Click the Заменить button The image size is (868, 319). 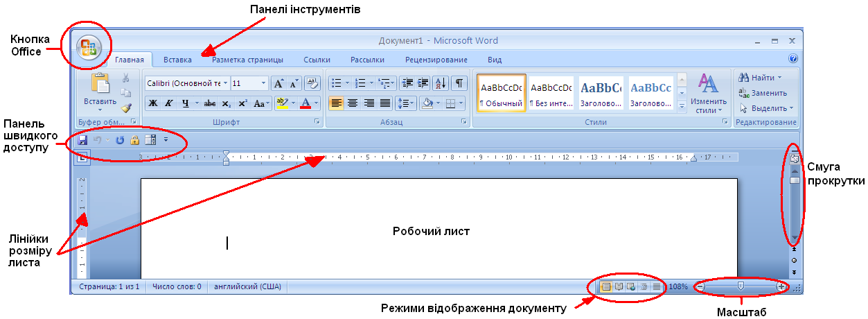coord(763,93)
